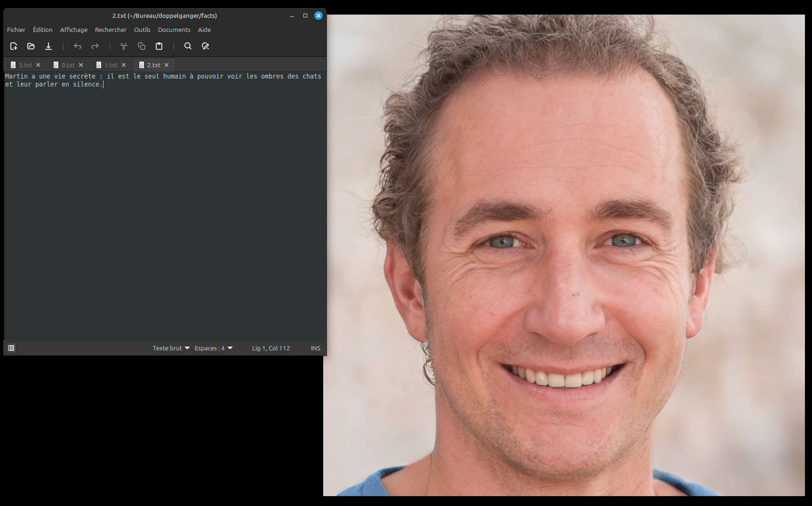This screenshot has height=506, width=812.
Task: Open find and replace tool
Action: (x=206, y=46)
